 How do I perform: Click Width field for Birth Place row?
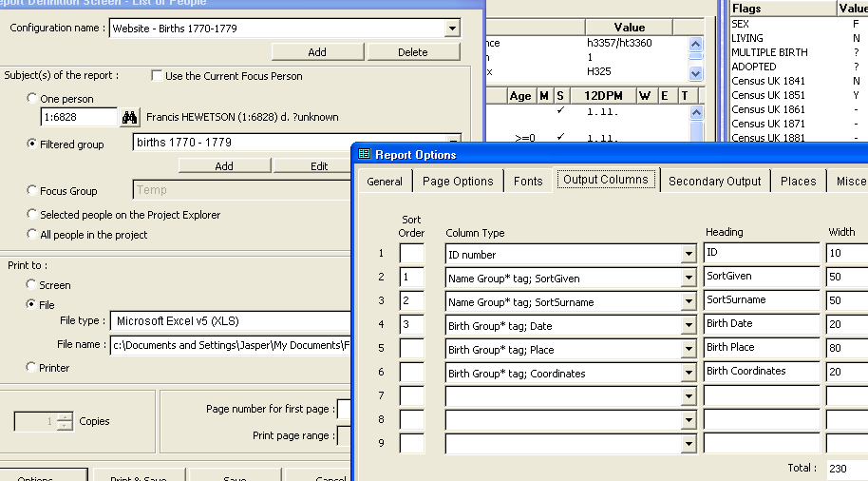click(847, 348)
